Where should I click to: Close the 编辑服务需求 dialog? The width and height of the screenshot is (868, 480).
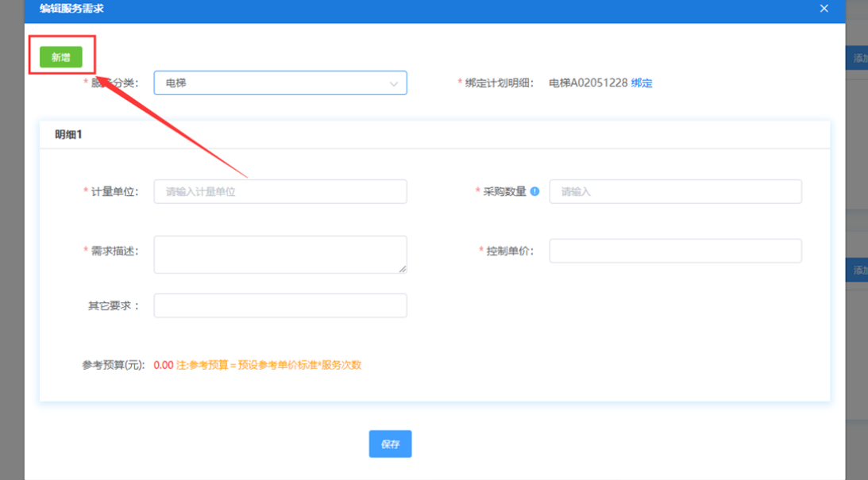(x=824, y=9)
